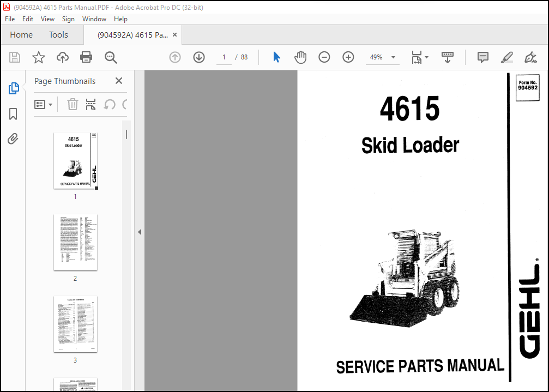Select page 1 thumbnail
Viewport: 549px width, 392px height.
pos(75,161)
